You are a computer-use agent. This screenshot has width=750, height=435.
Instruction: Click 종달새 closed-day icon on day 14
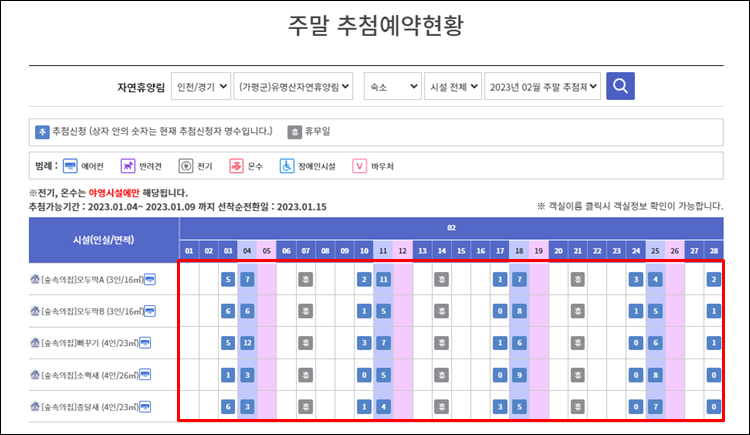click(441, 407)
